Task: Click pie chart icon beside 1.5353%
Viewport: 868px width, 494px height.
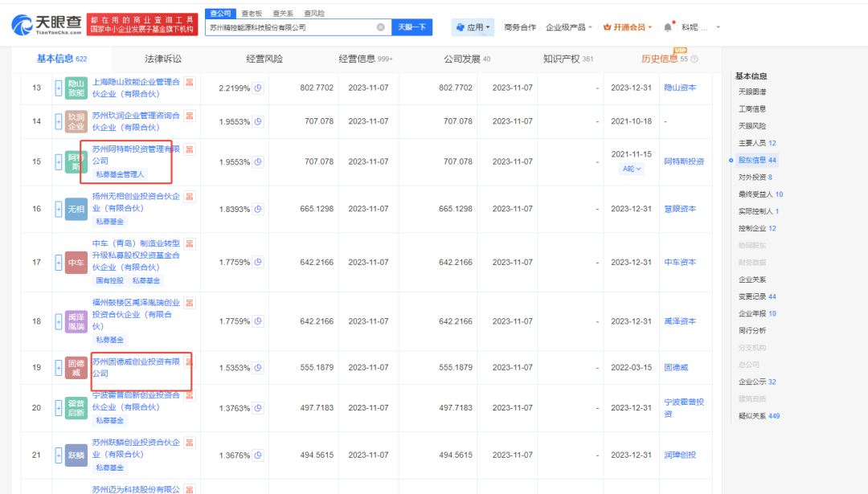Action: click(x=259, y=367)
